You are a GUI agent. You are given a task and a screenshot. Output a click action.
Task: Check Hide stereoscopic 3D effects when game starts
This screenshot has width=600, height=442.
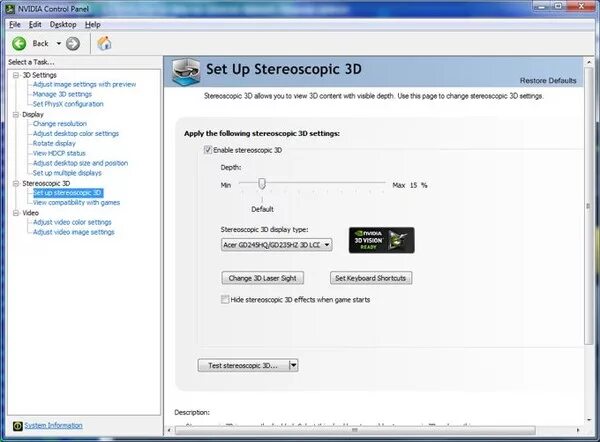225,299
